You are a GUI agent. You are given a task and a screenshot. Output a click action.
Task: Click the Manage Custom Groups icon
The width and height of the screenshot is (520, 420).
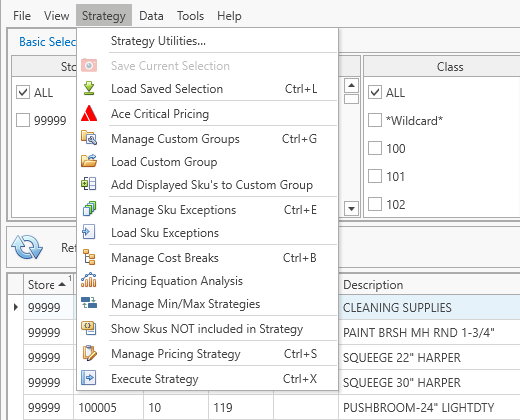click(x=89, y=138)
